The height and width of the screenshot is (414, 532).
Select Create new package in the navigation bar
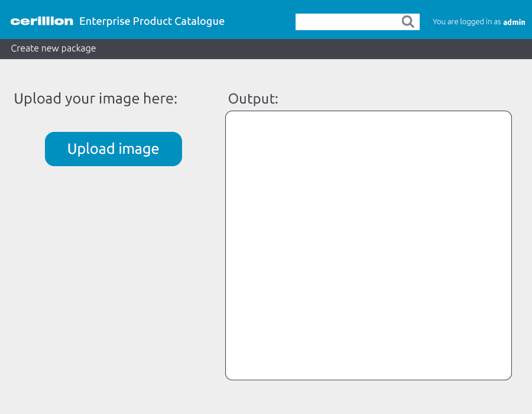(53, 48)
